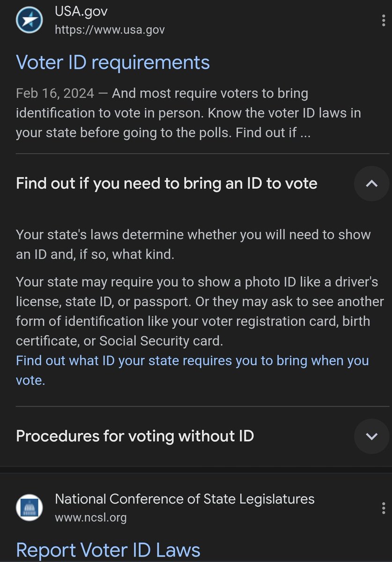Click paragraph starting 'Your state's laws determine'
Image resolution: width=392 pixels, height=562 pixels.
point(193,244)
